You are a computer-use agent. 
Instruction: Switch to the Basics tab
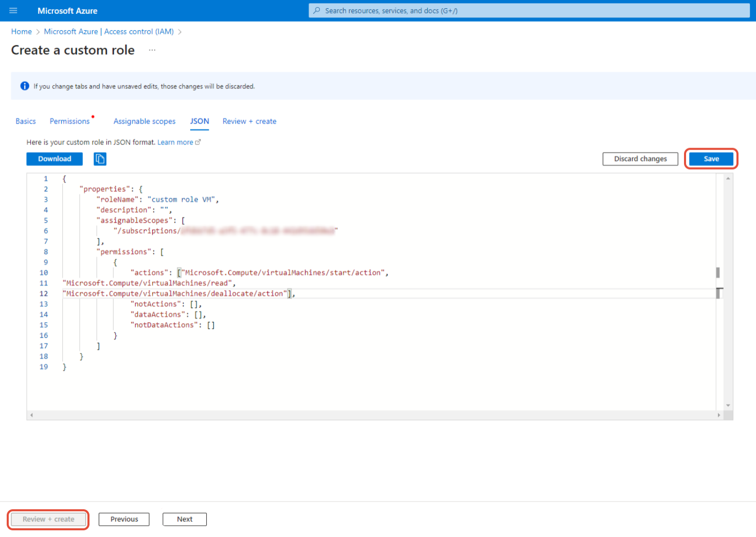[x=26, y=121]
